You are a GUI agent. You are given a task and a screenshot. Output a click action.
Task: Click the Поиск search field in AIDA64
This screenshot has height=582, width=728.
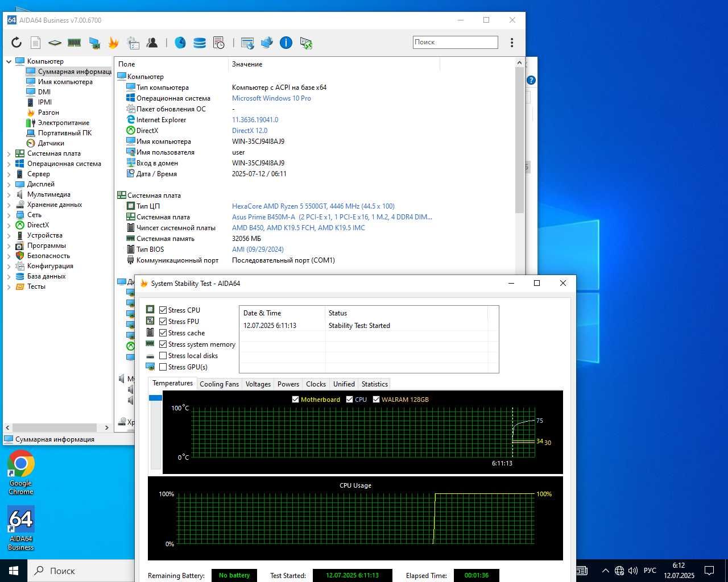click(x=455, y=42)
